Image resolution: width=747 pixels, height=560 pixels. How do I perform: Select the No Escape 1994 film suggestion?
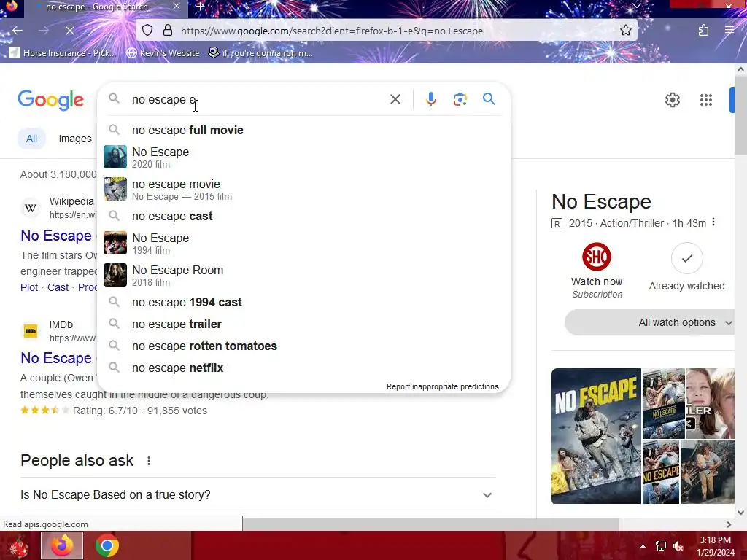[303, 244]
